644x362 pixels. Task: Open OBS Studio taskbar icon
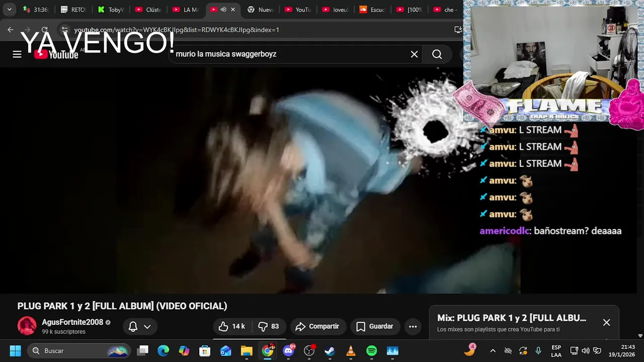[x=309, y=350]
